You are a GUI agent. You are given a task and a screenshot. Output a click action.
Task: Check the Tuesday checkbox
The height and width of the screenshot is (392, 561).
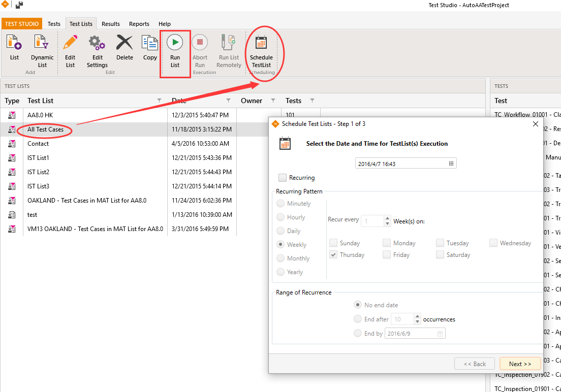coord(440,243)
